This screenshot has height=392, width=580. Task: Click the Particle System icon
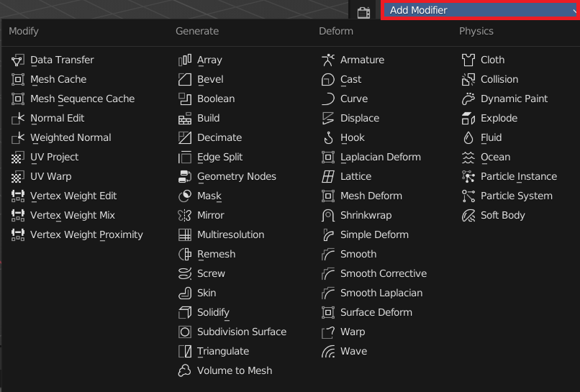(468, 196)
